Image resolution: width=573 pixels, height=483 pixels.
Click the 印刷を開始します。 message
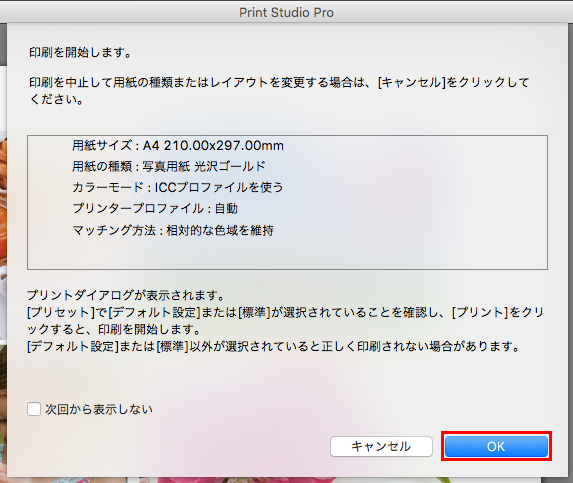click(80, 53)
